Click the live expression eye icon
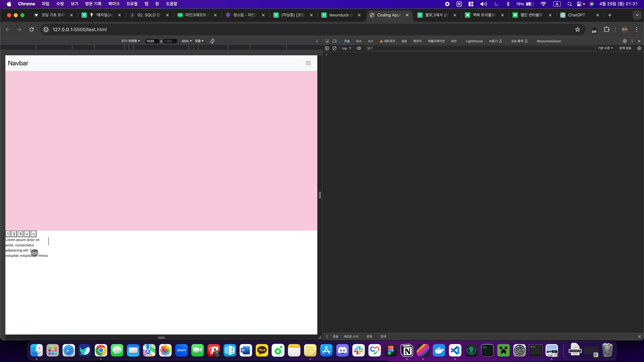 (359, 48)
